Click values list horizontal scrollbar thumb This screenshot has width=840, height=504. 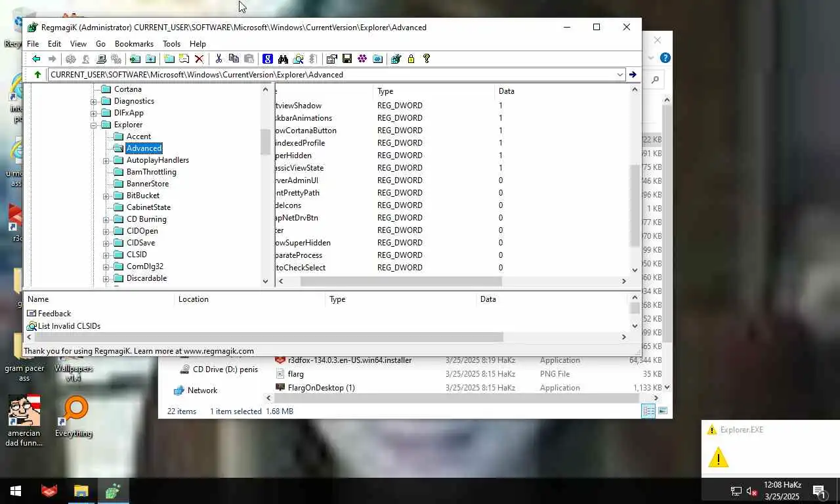(401, 281)
